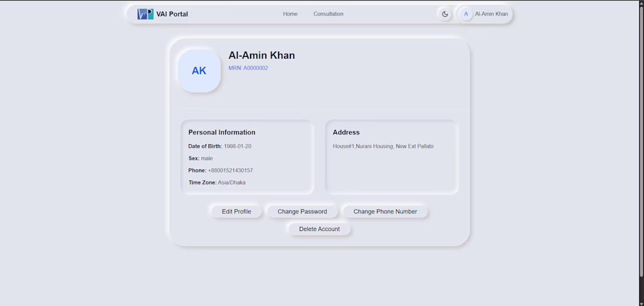Click the small "A" avatar in navbar
644x306 pixels.
(x=466, y=14)
